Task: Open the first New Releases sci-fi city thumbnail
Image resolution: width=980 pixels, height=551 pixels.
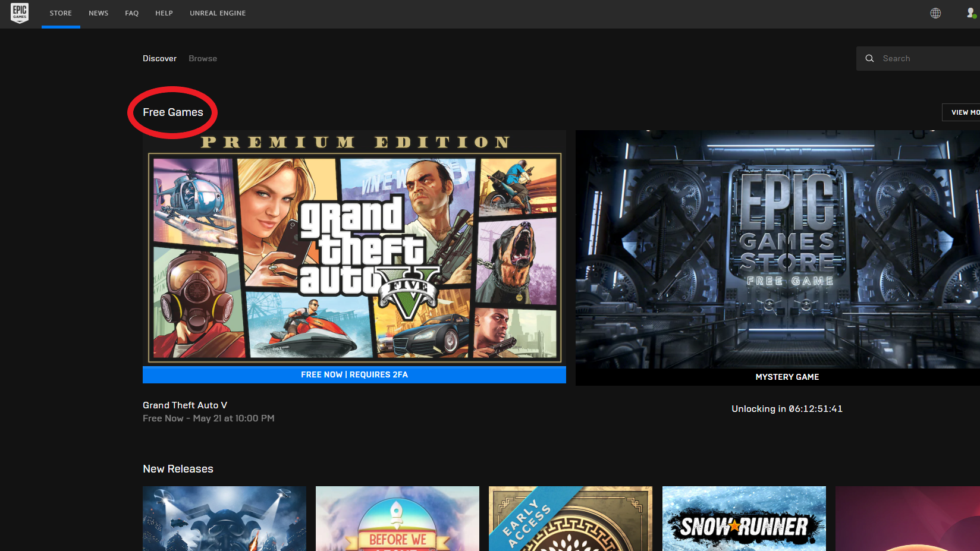Action: tap(224, 518)
